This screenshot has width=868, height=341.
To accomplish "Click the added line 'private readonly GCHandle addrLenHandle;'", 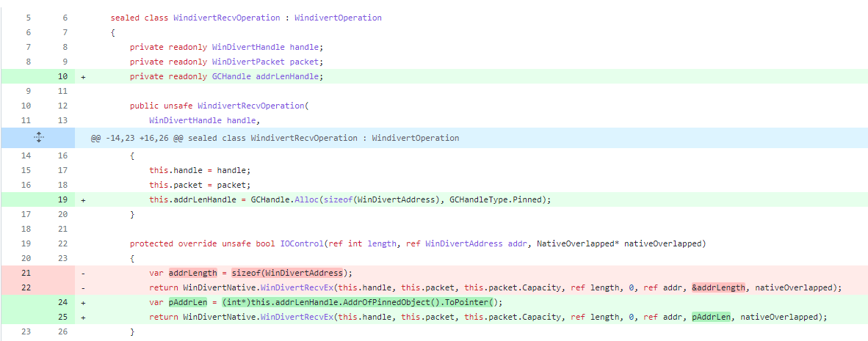I will tap(226, 77).
